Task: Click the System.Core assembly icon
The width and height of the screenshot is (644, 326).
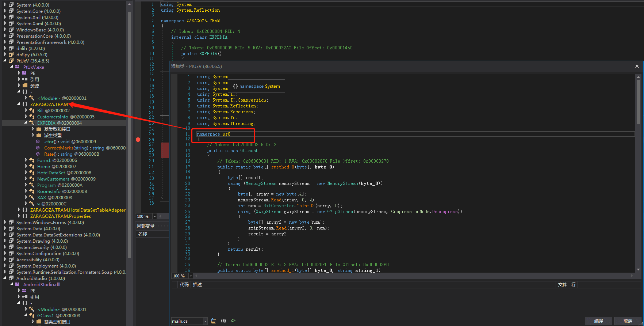Action: (x=11, y=11)
